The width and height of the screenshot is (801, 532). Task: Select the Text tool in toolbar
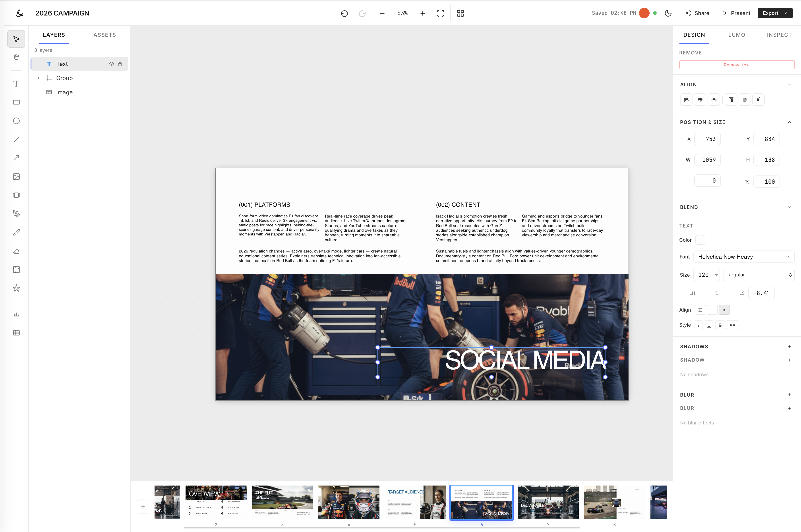(16, 84)
